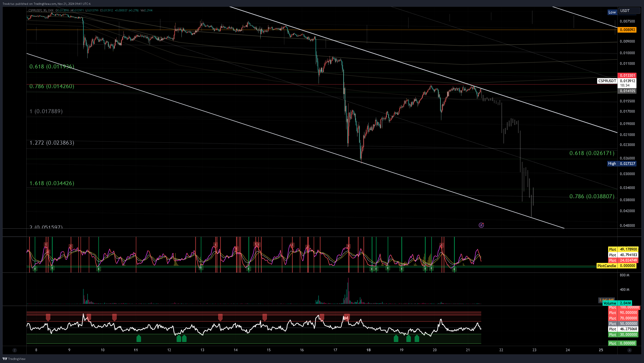This screenshot has height=363, width=644.
Task: Click the grey 0.014105 price tag
Action: pyautogui.click(x=627, y=91)
